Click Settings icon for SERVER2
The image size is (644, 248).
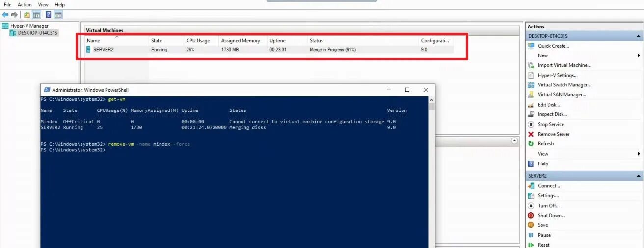pyautogui.click(x=531, y=195)
